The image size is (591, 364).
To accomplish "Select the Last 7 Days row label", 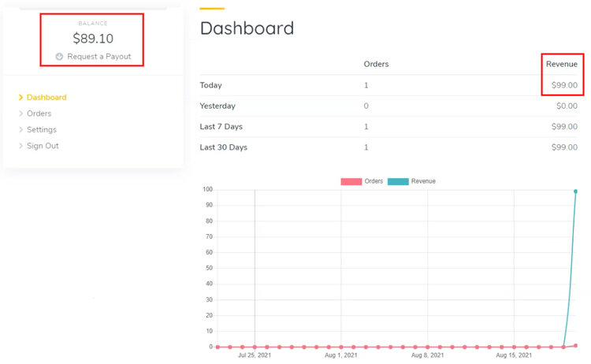I will [221, 127].
